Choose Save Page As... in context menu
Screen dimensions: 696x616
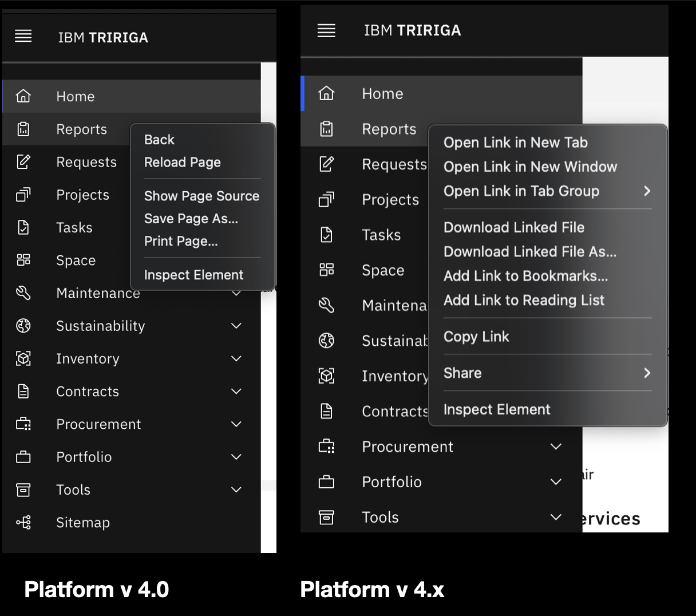pos(191,218)
